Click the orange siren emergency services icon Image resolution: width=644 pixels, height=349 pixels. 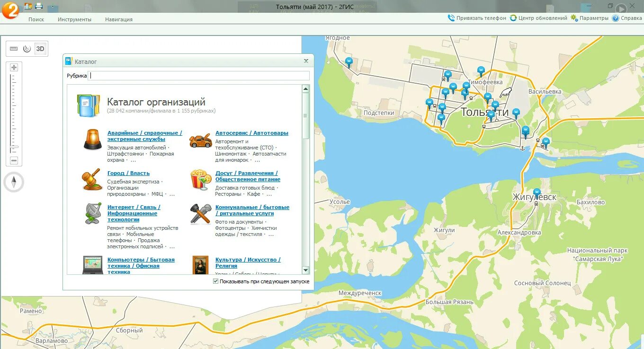click(92, 140)
